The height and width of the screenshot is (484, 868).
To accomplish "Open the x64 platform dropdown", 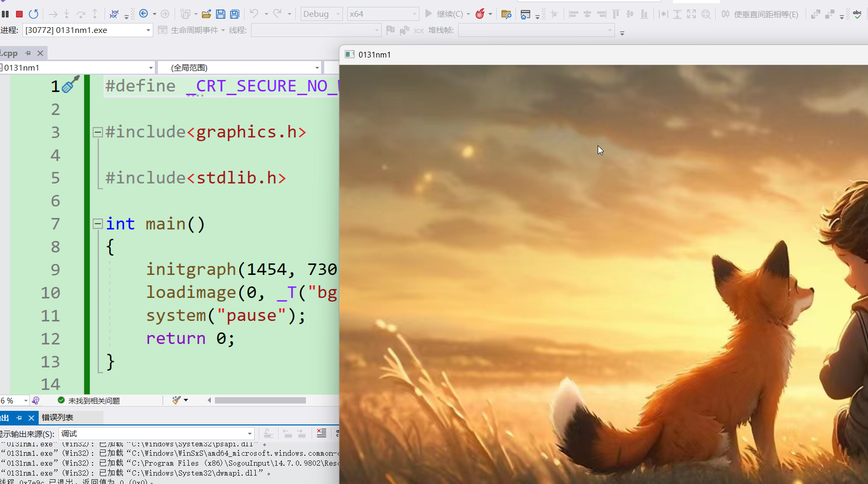I will [383, 14].
